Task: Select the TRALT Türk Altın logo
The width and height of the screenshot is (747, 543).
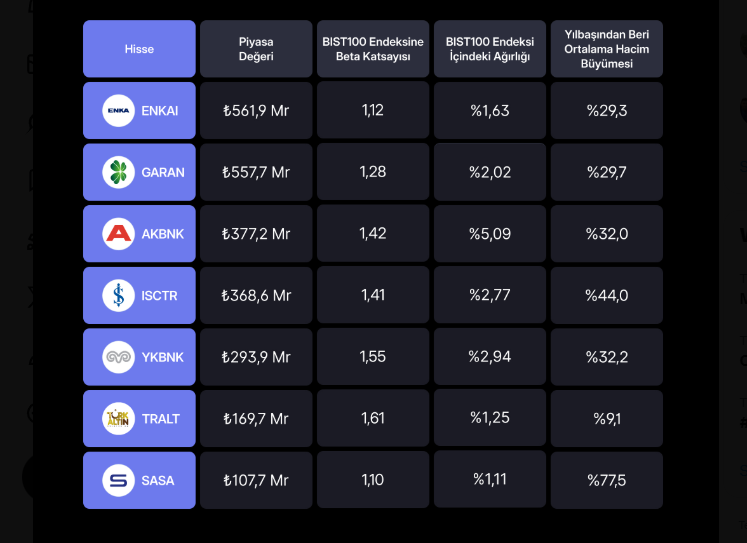Action: 118,418
